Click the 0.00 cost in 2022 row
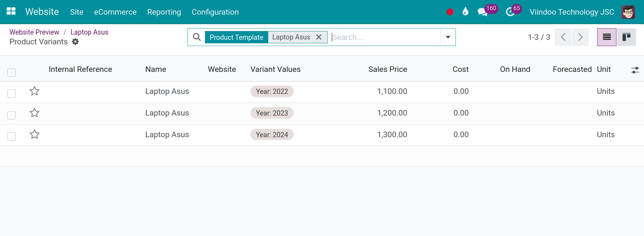Viewport: 644px width, 236px height. tap(461, 91)
